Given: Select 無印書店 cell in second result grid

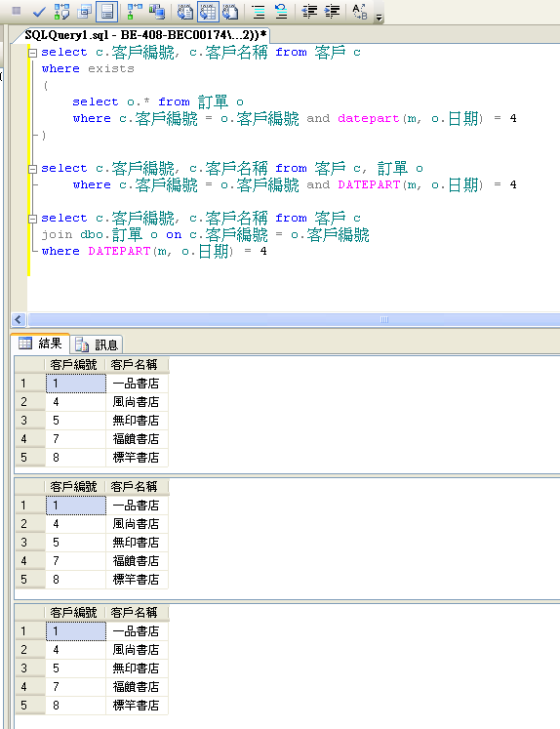Looking at the screenshot, I should 137,543.
